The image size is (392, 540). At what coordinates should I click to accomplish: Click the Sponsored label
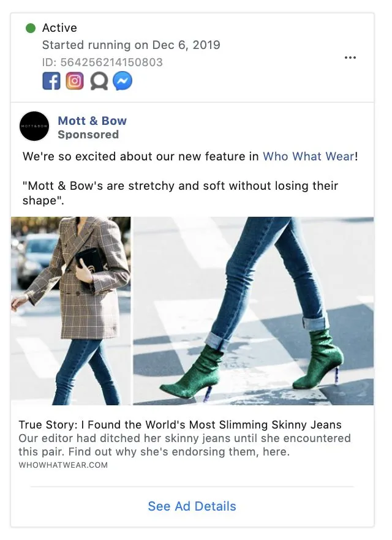(x=88, y=134)
